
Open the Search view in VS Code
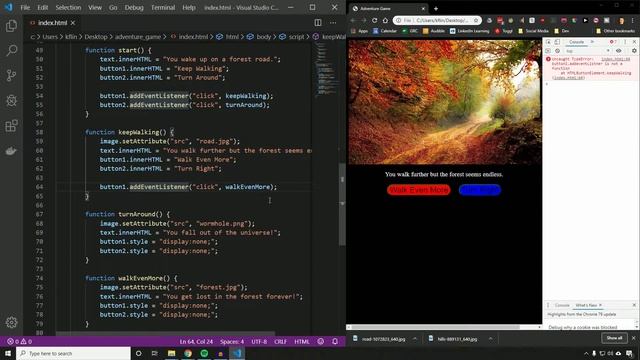click(x=11, y=51)
